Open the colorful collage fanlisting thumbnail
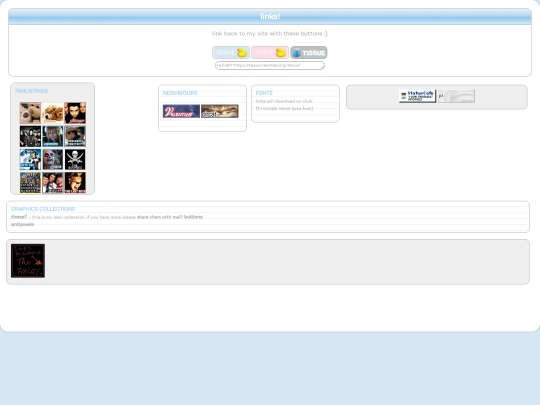Viewport: 540px width, 405px height. tap(30, 183)
